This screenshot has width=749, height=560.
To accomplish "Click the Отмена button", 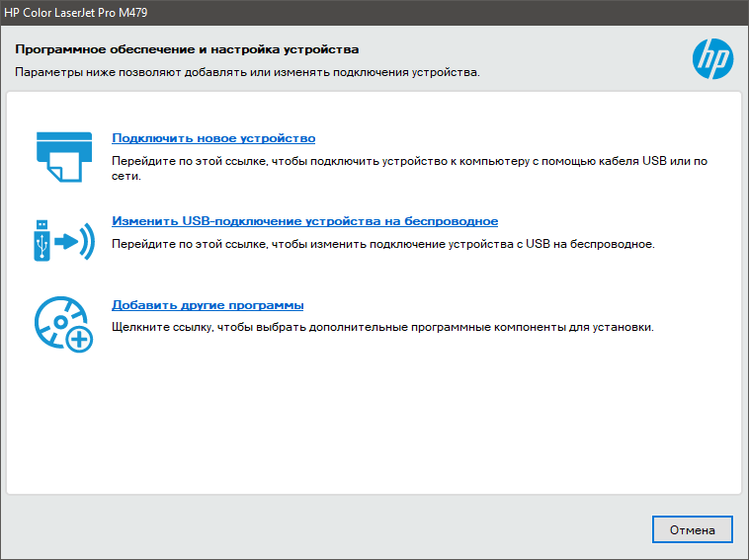I will tap(692, 529).
